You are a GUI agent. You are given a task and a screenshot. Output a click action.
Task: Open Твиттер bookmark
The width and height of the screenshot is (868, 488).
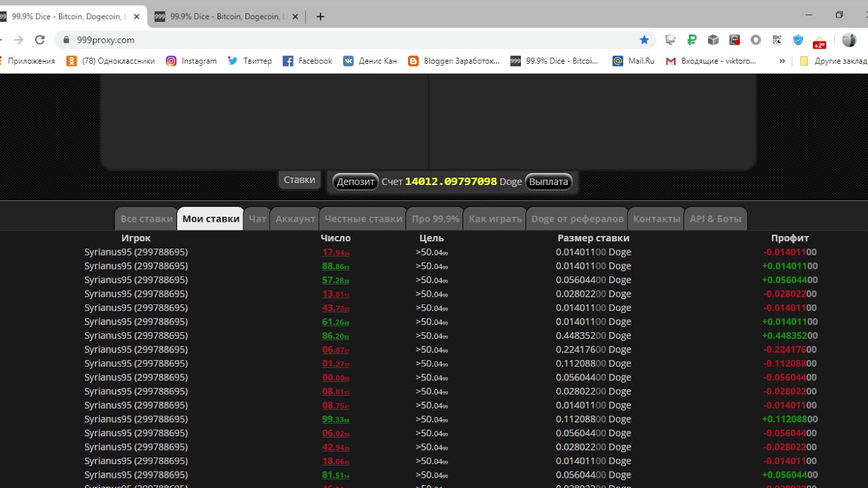pos(250,61)
